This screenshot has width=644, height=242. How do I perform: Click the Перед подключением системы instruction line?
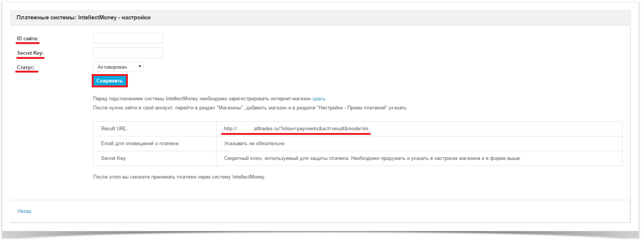pos(202,99)
